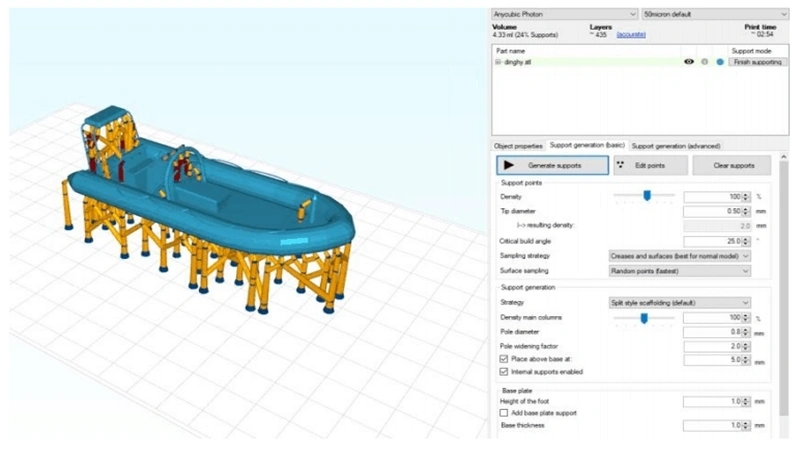Click Finish supporting button

click(x=758, y=62)
